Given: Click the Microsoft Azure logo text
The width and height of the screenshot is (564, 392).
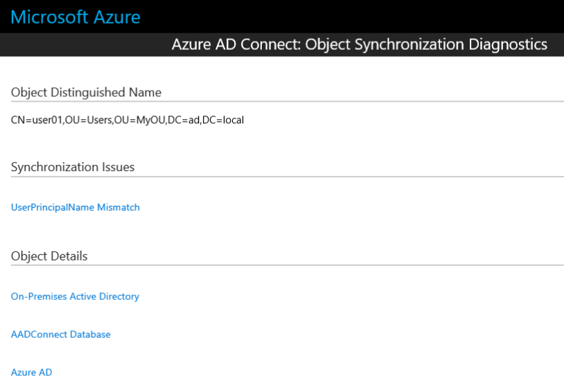Looking at the screenshot, I should [76, 17].
